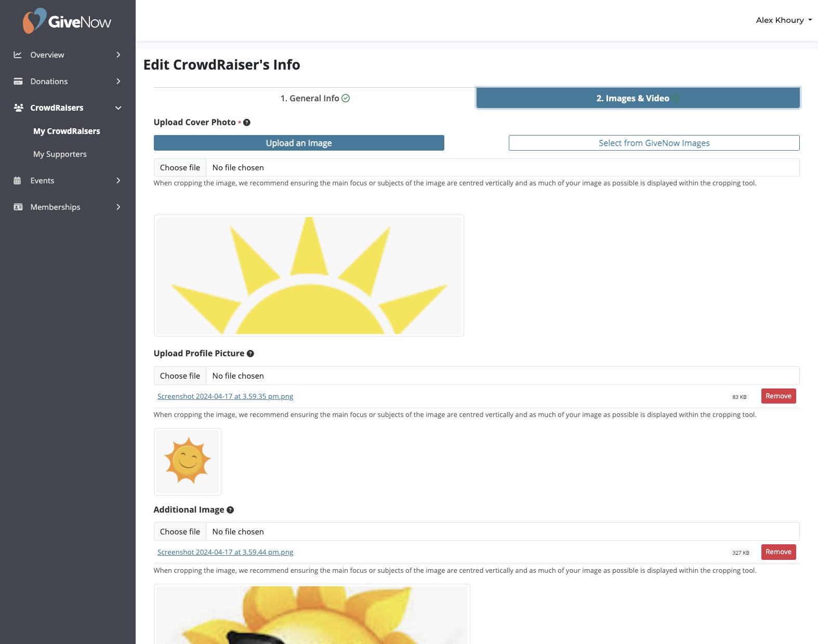Open Screenshot 3.59.44 pm.png link
The image size is (818, 644).
point(225,552)
